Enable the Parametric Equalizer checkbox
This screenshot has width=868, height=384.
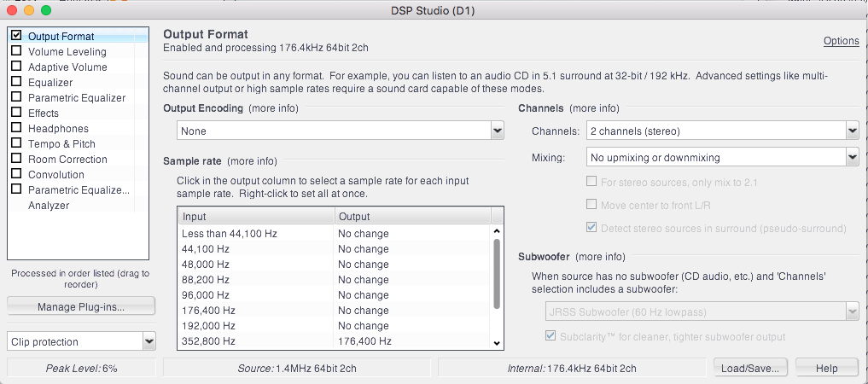(x=16, y=96)
